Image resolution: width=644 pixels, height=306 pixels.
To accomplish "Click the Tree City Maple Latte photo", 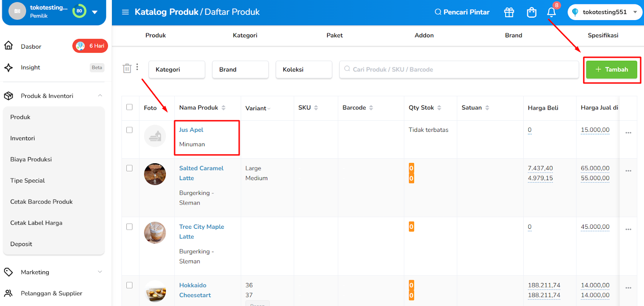I will click(x=155, y=233).
